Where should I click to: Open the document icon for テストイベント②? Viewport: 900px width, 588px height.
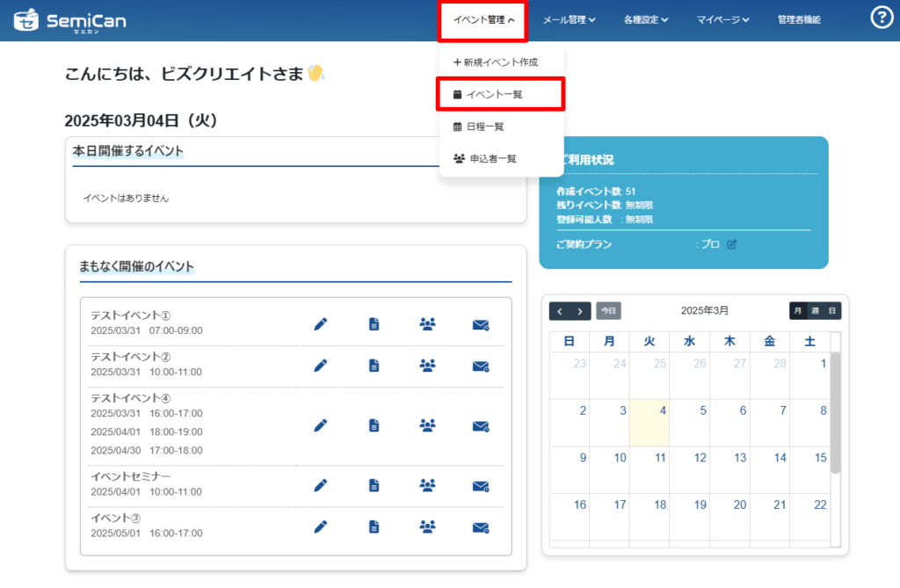[374, 366]
